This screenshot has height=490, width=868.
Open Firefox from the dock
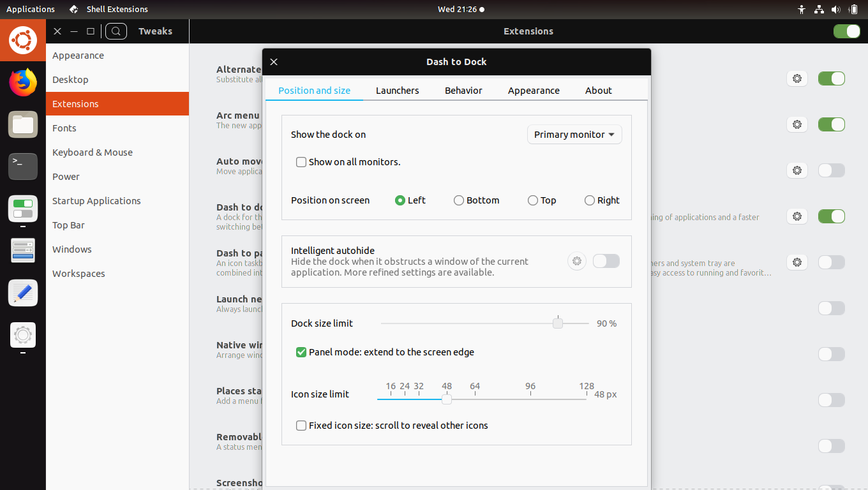[x=23, y=82]
